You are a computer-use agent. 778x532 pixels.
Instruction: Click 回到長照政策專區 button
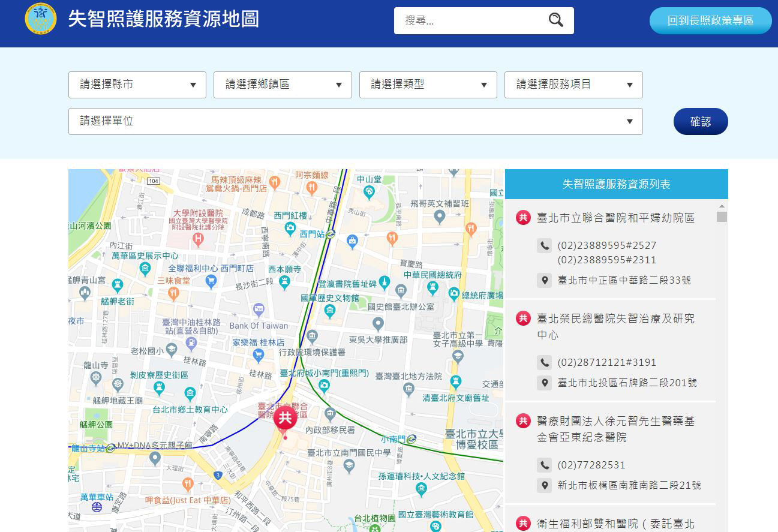pyautogui.click(x=711, y=20)
